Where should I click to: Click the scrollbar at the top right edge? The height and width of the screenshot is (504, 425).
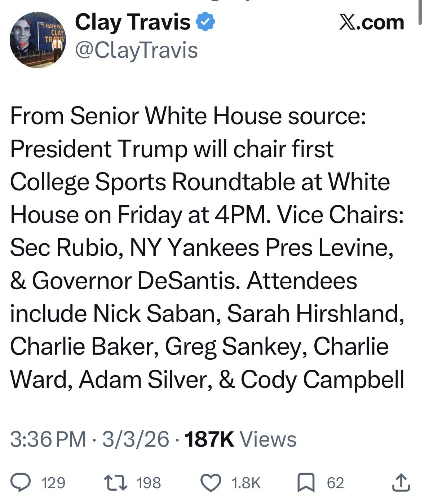click(420, 13)
